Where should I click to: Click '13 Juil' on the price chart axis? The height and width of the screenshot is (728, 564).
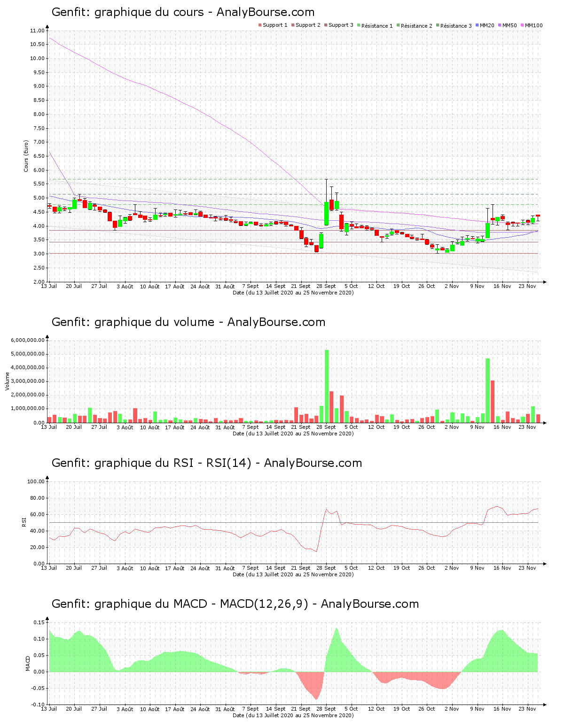(x=49, y=286)
